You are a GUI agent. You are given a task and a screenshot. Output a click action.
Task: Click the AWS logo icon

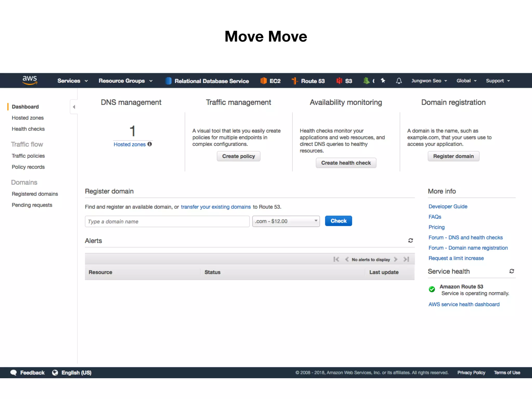click(30, 80)
